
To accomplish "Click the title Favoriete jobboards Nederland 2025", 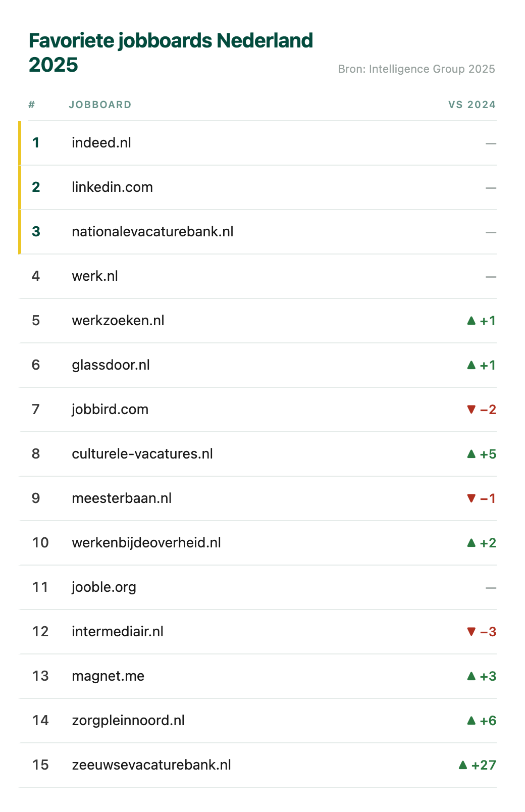I will [x=171, y=53].
